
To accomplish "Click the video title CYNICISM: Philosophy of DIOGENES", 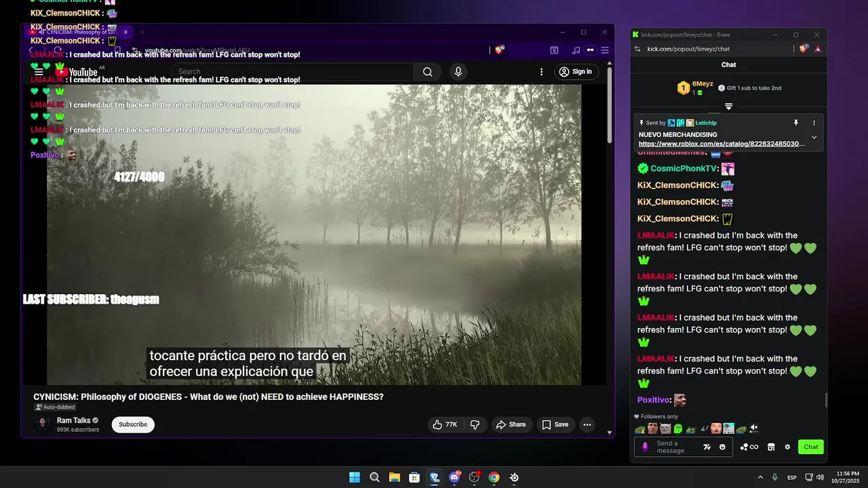I will click(x=208, y=396).
